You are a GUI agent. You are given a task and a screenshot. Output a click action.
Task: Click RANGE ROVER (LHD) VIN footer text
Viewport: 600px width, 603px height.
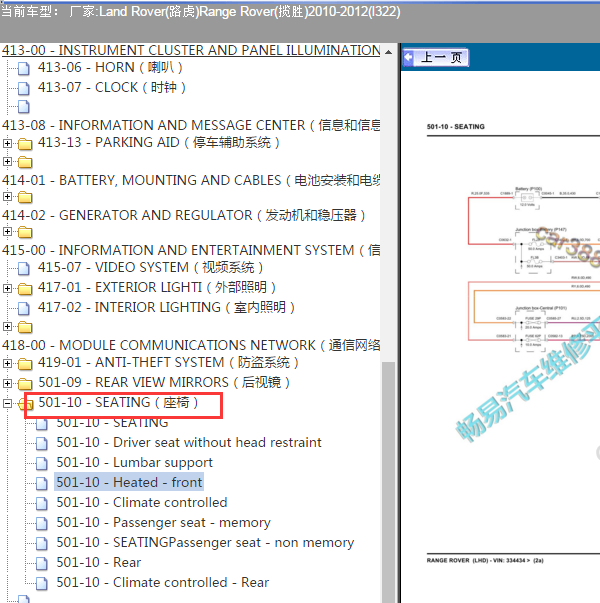pyautogui.click(x=485, y=560)
